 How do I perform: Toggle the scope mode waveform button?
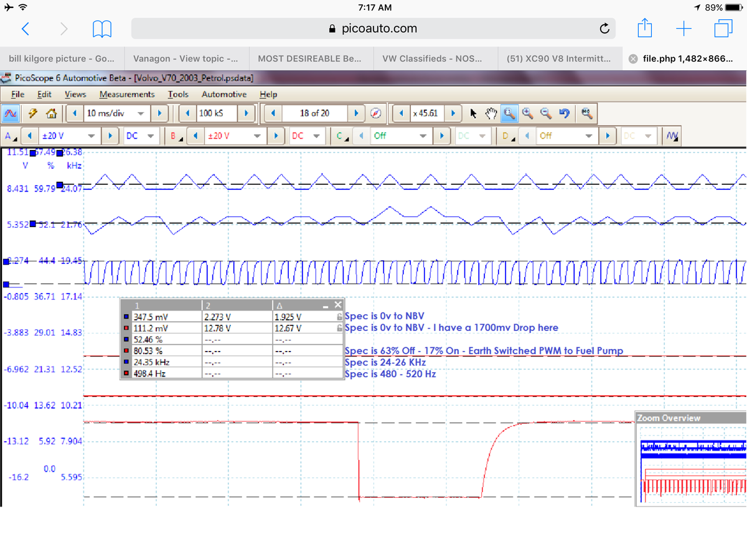11,113
